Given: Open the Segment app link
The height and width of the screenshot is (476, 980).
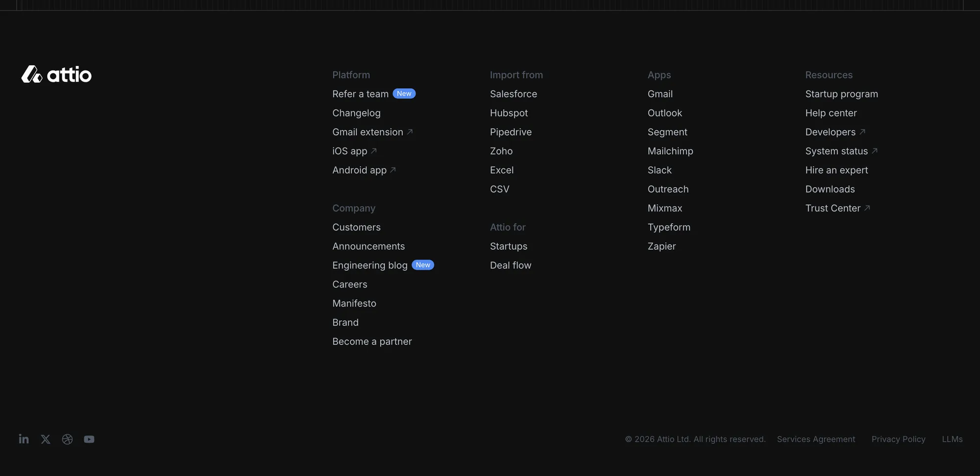Looking at the screenshot, I should (x=667, y=132).
